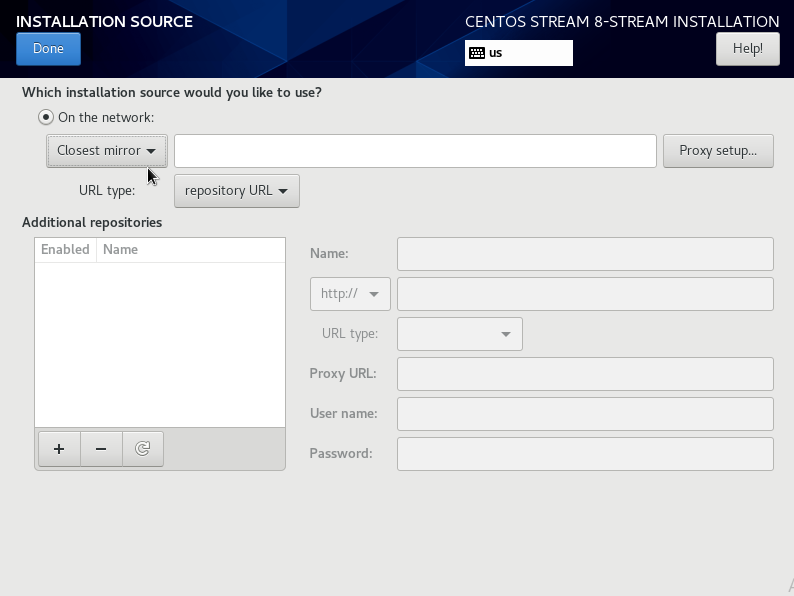The image size is (794, 596).
Task: Click the User name input field
Action: tap(585, 414)
